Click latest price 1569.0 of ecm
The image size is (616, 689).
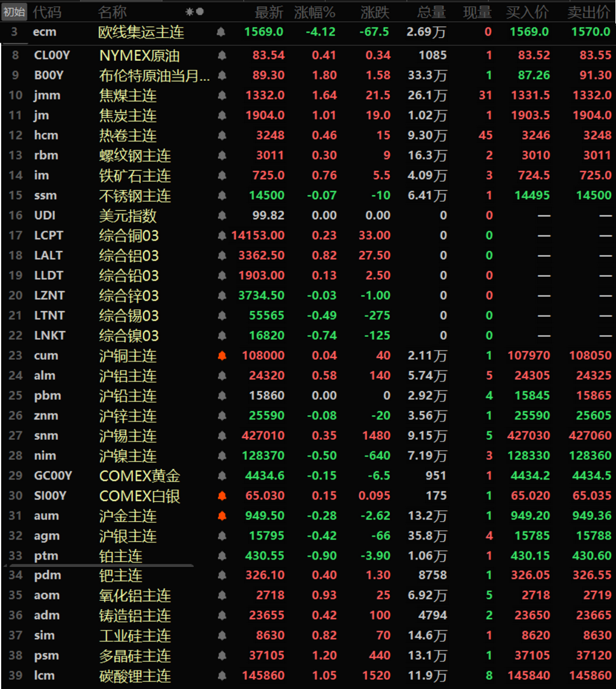[x=263, y=32]
